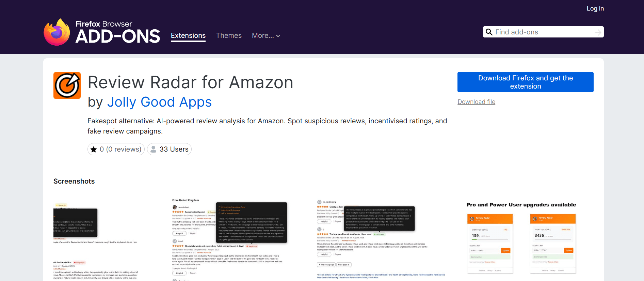Switch to the Extensions tab
Screen dimensions: 644x281
pos(188,35)
